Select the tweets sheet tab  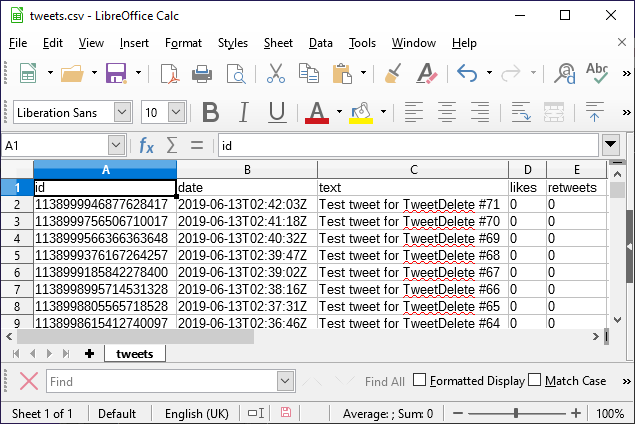[135, 354]
